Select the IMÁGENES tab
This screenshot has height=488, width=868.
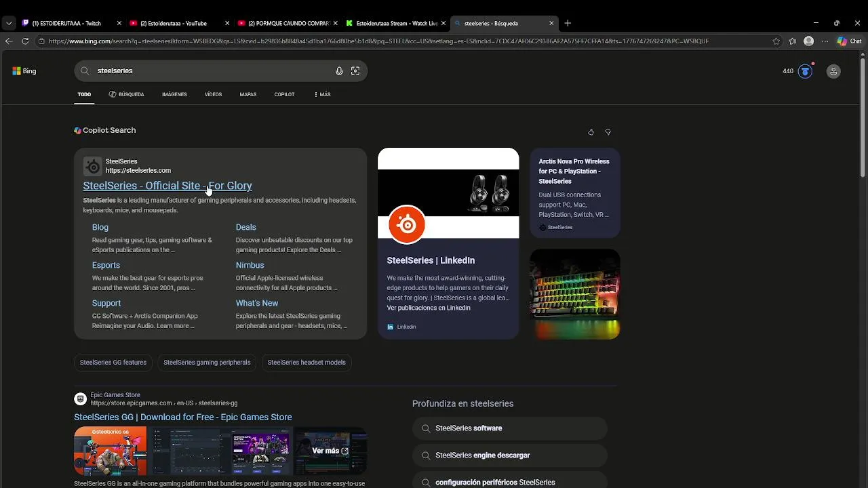pyautogui.click(x=174, y=94)
